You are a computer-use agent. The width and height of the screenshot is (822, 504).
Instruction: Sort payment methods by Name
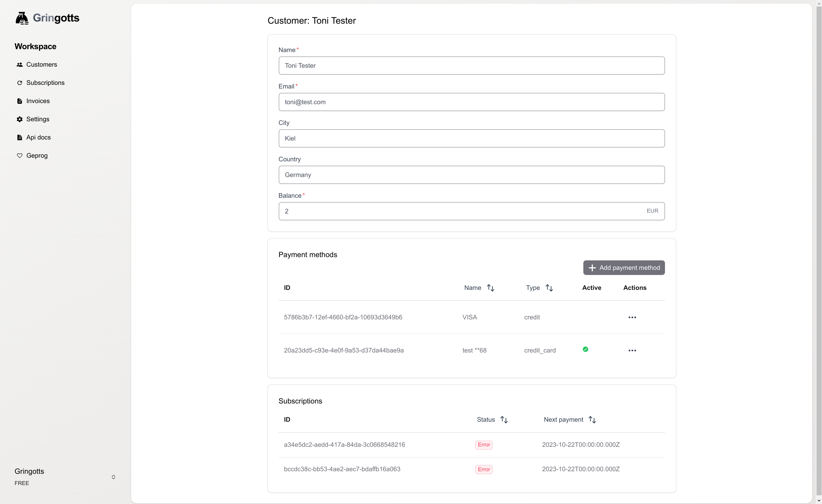(x=490, y=288)
